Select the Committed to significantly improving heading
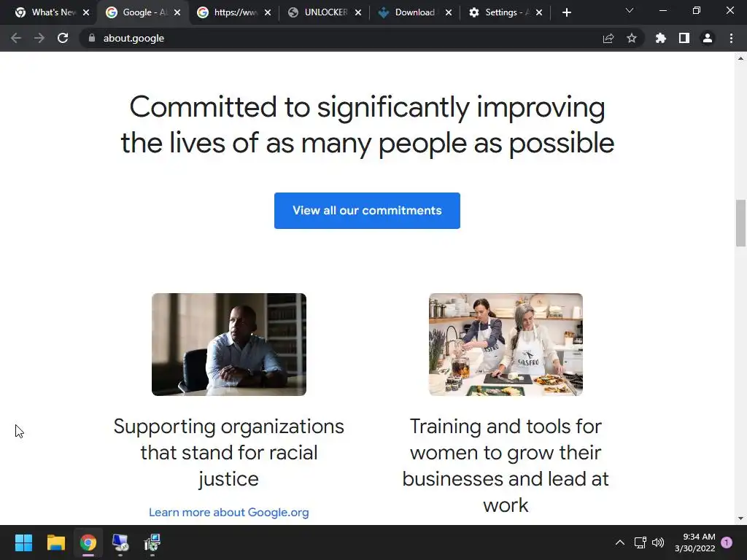 tap(368, 125)
